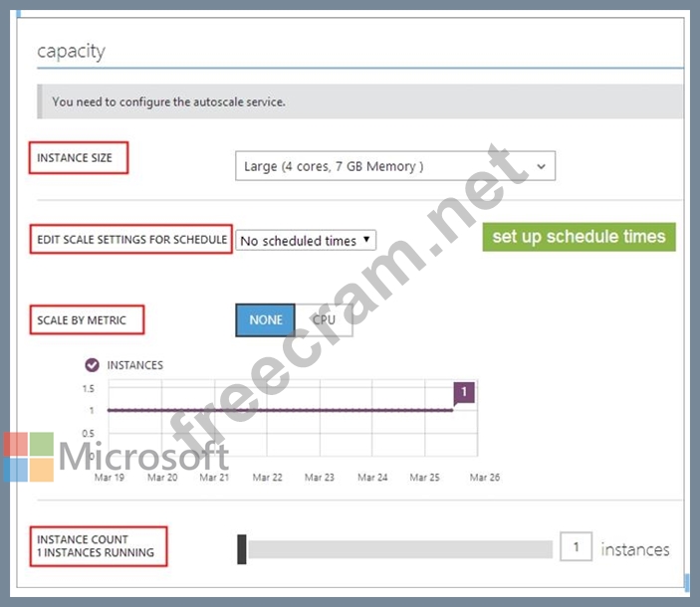Click the "capacity" section heading
Screen dimensions: 700x607
[71, 51]
